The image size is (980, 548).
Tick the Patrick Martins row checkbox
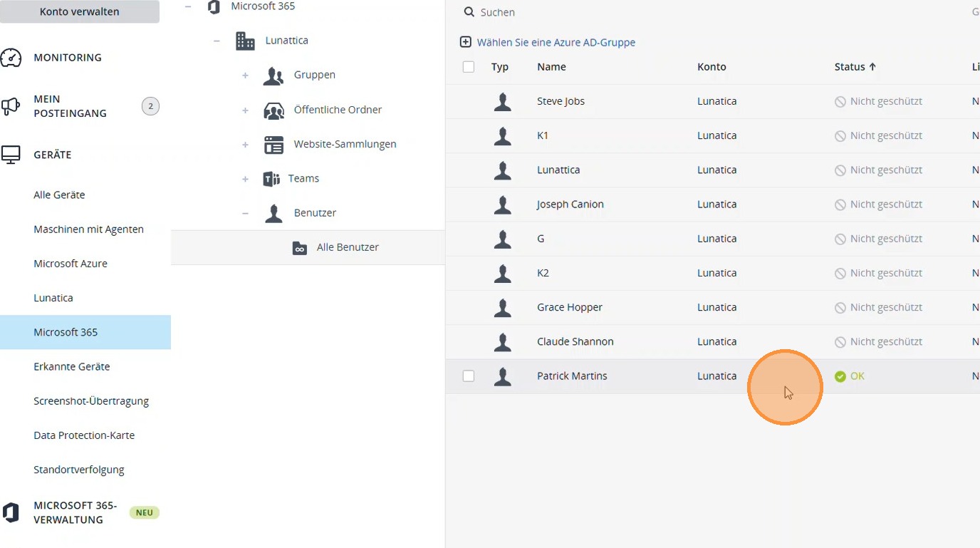[469, 376]
